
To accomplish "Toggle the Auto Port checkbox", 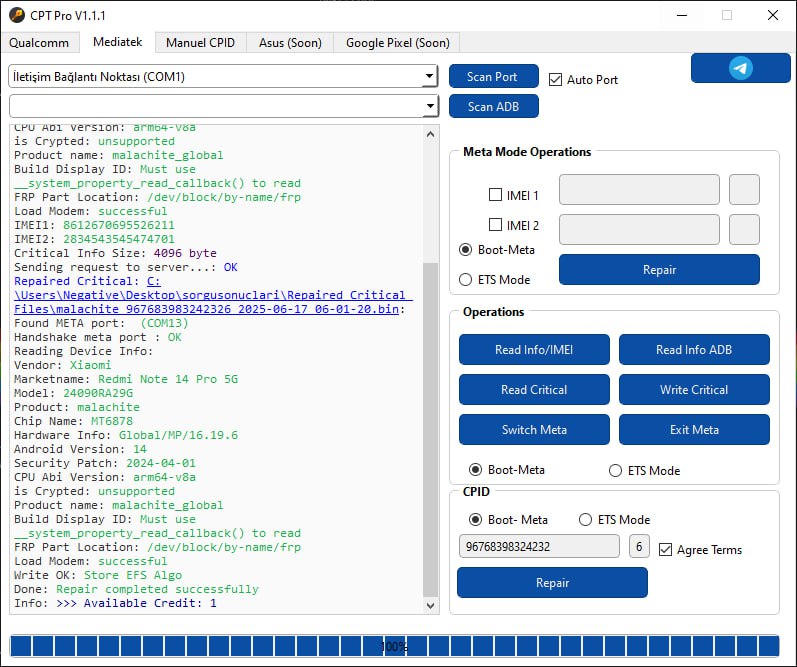I will click(x=556, y=80).
